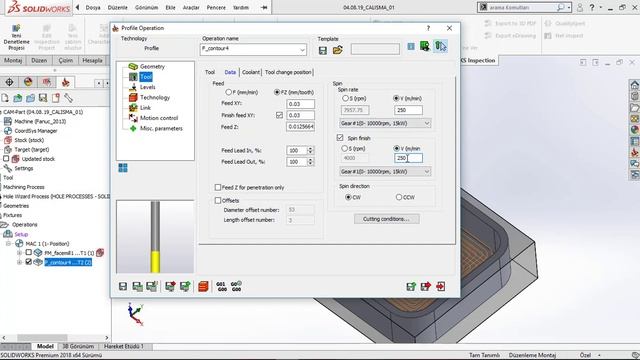Switch to the Tool change position tab
The width and height of the screenshot is (640, 360).
click(288, 72)
